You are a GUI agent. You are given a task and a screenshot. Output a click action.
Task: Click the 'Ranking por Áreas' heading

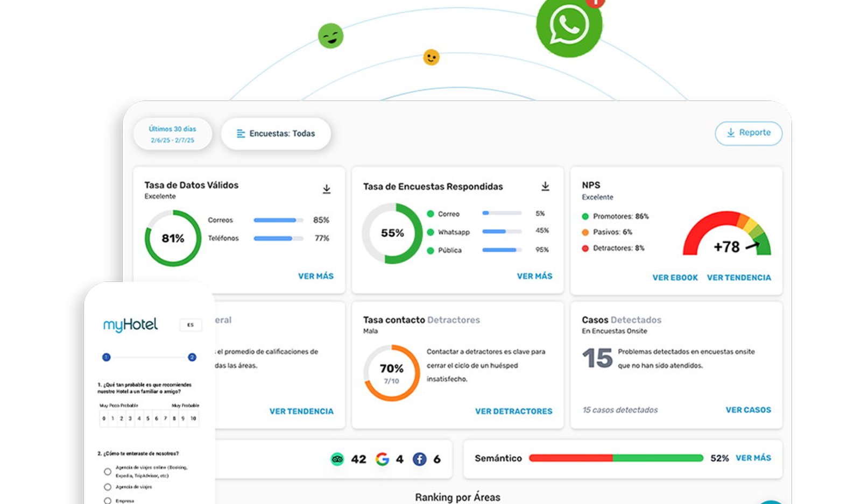[457, 497]
